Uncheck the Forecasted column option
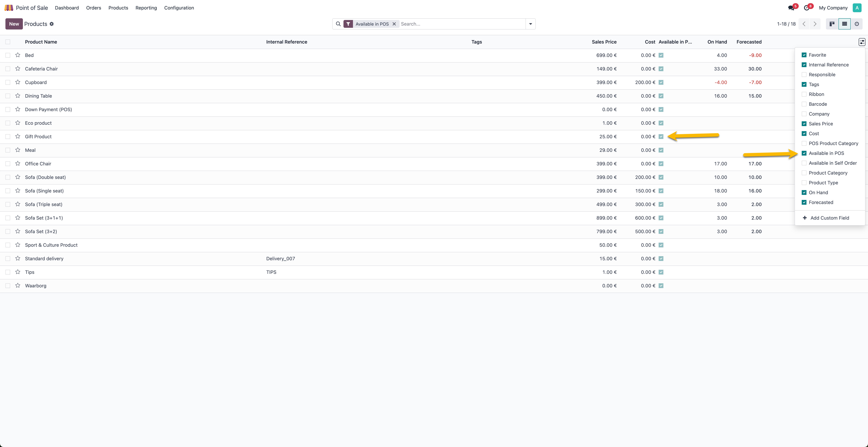This screenshot has width=868, height=447. pyautogui.click(x=804, y=202)
